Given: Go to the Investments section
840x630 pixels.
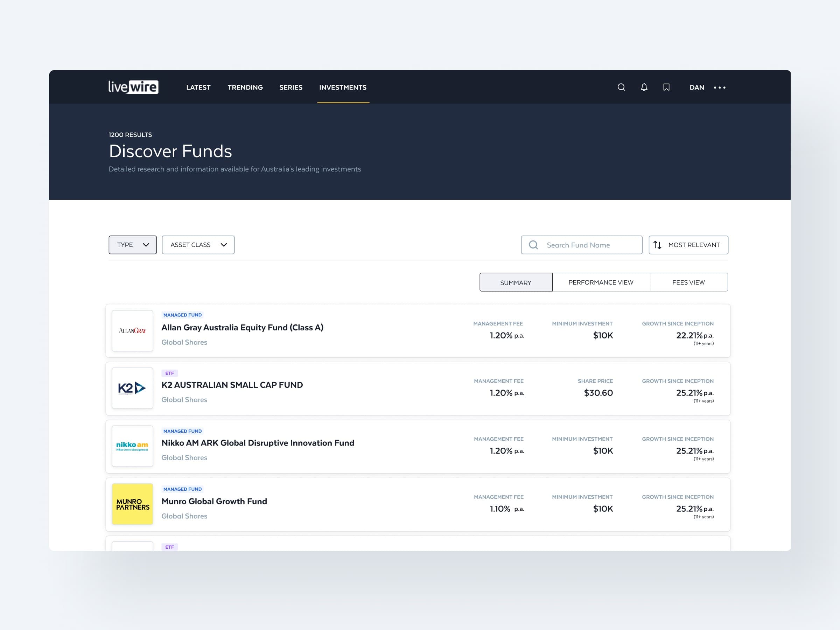Looking at the screenshot, I should 343,87.
